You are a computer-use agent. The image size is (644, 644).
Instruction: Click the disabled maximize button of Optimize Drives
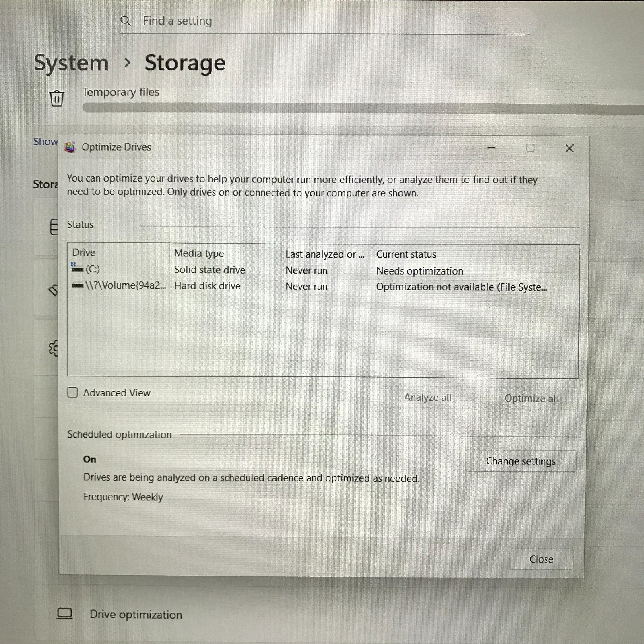point(530,148)
